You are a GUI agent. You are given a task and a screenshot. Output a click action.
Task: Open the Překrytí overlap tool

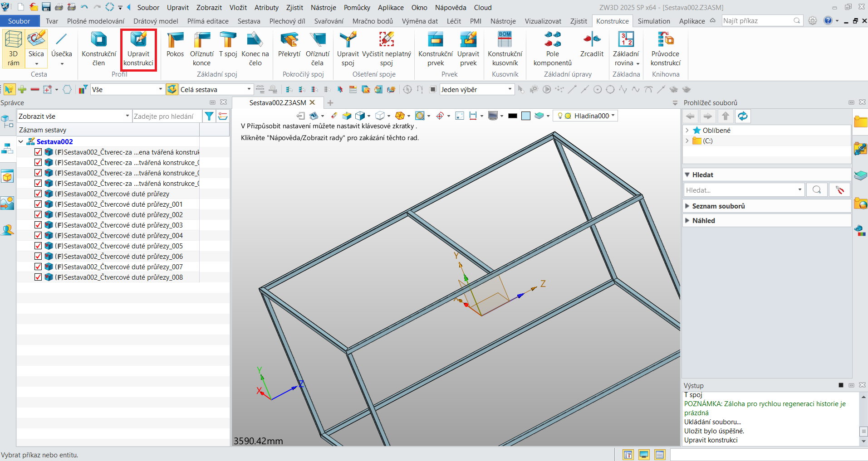pyautogui.click(x=289, y=45)
